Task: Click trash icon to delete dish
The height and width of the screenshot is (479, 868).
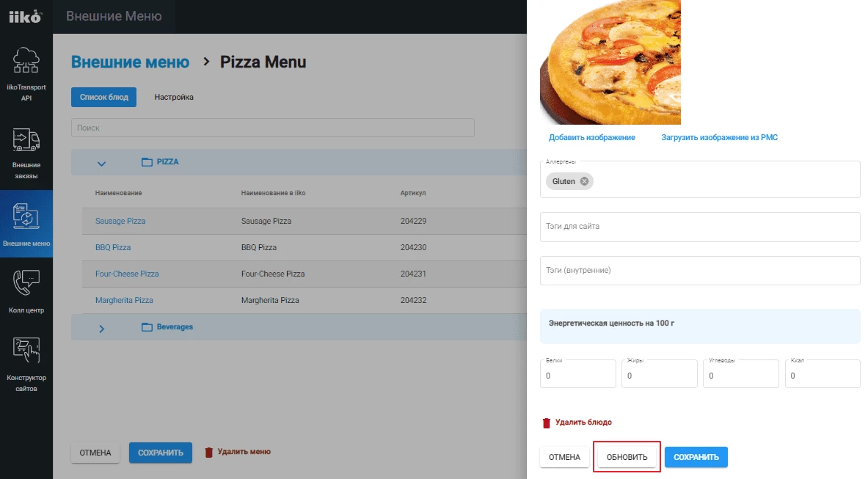Action: [546, 423]
